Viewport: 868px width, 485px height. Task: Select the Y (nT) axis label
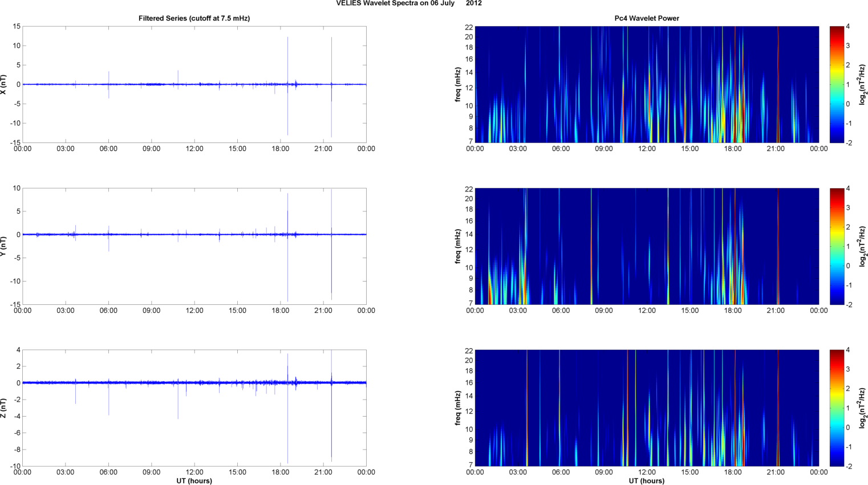[x=3, y=246]
